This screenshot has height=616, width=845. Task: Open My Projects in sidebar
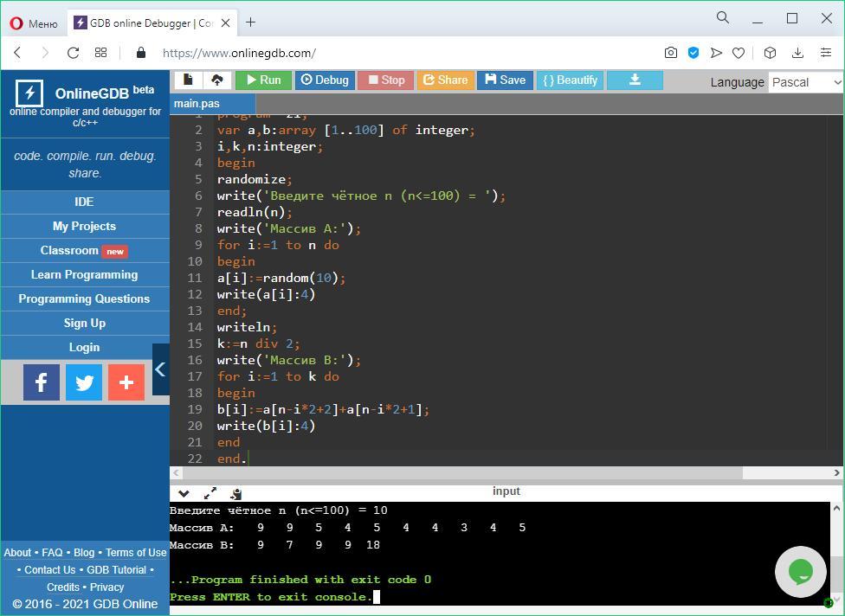coord(85,226)
